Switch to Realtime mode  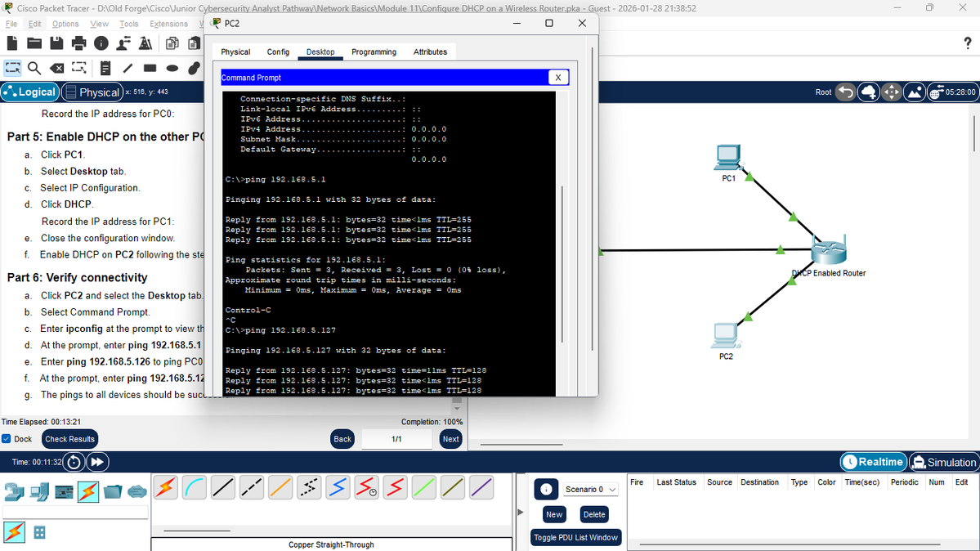[873, 462]
